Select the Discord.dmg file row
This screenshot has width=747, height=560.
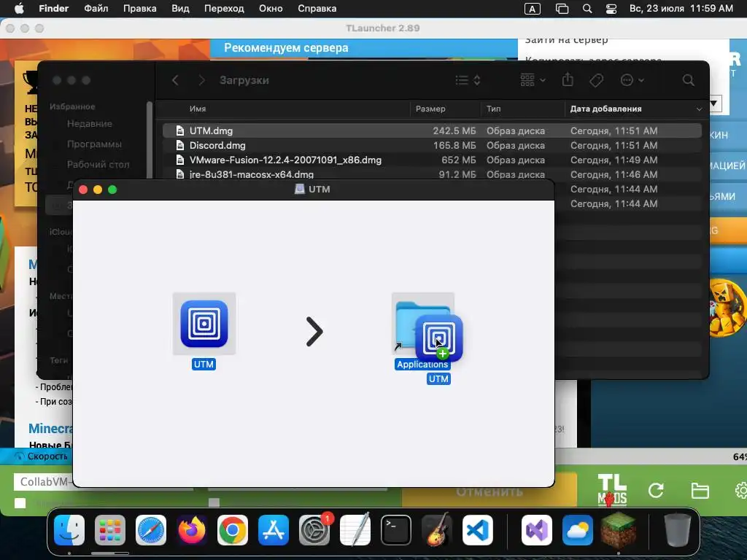tap(432, 145)
